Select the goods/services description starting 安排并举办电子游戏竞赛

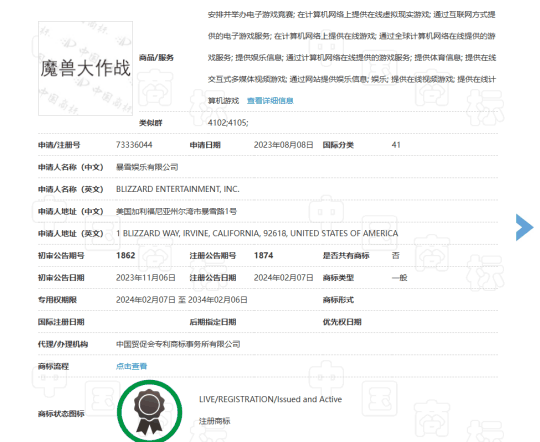[352, 58]
